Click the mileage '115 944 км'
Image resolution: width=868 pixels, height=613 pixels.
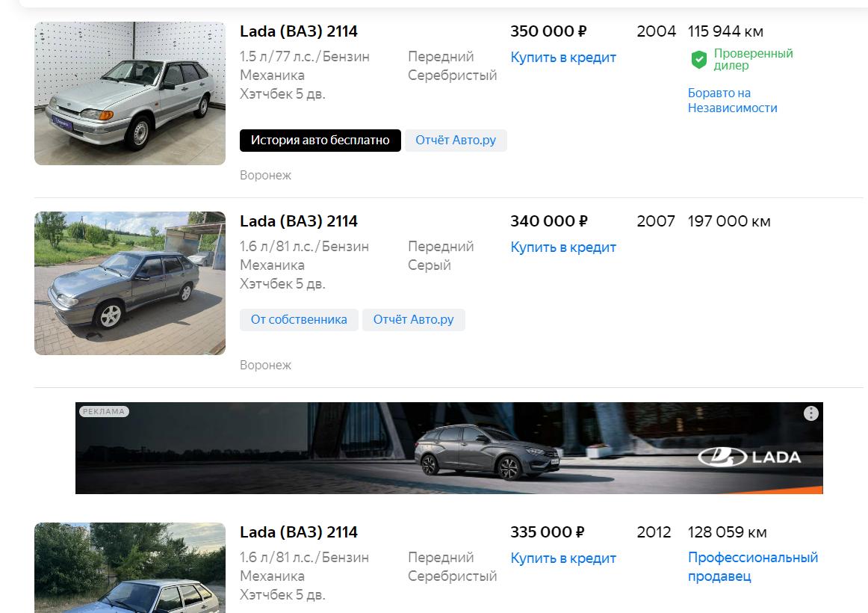click(725, 31)
